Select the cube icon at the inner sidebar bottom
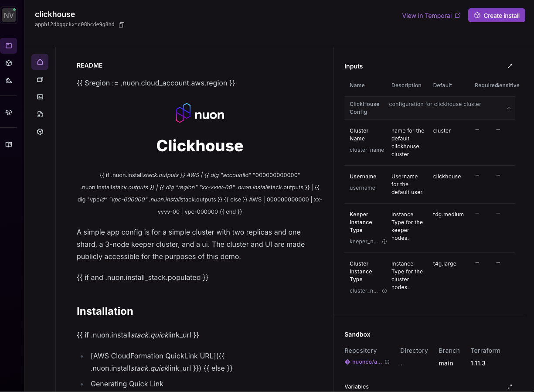 pyautogui.click(x=40, y=131)
